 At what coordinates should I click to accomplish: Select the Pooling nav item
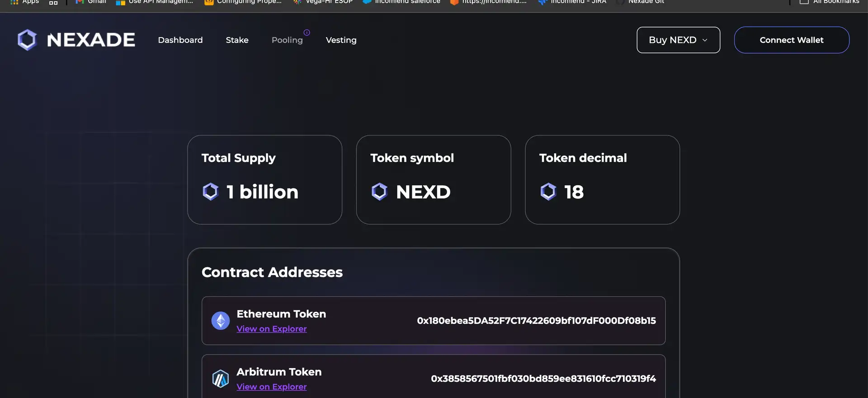click(x=287, y=40)
